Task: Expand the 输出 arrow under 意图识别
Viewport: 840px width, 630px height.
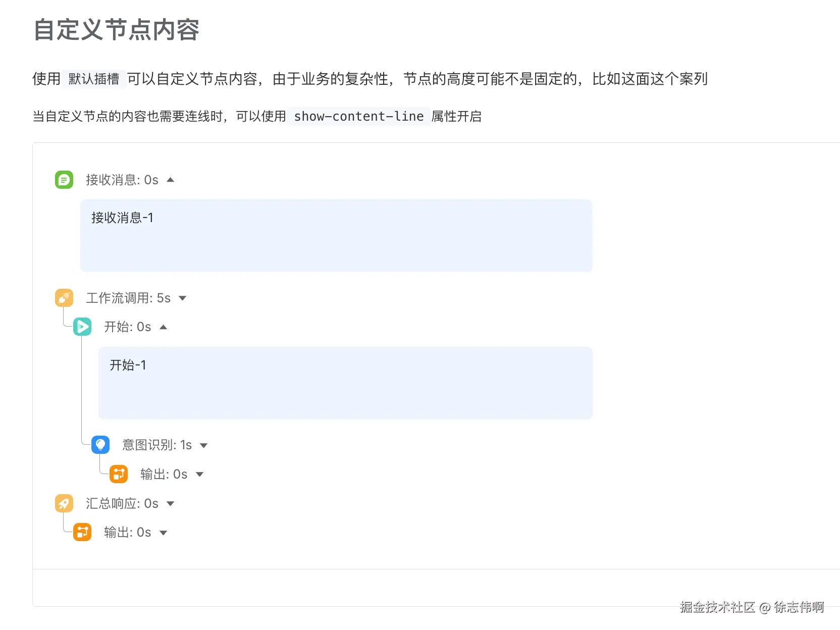Action: pyautogui.click(x=200, y=475)
